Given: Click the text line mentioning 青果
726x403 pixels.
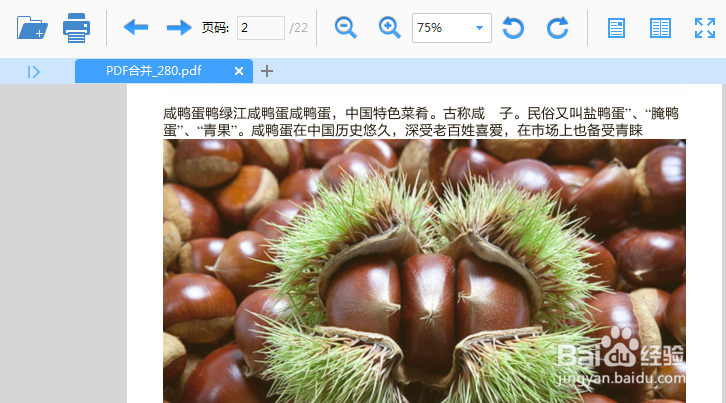Looking at the screenshot, I should tap(403, 130).
